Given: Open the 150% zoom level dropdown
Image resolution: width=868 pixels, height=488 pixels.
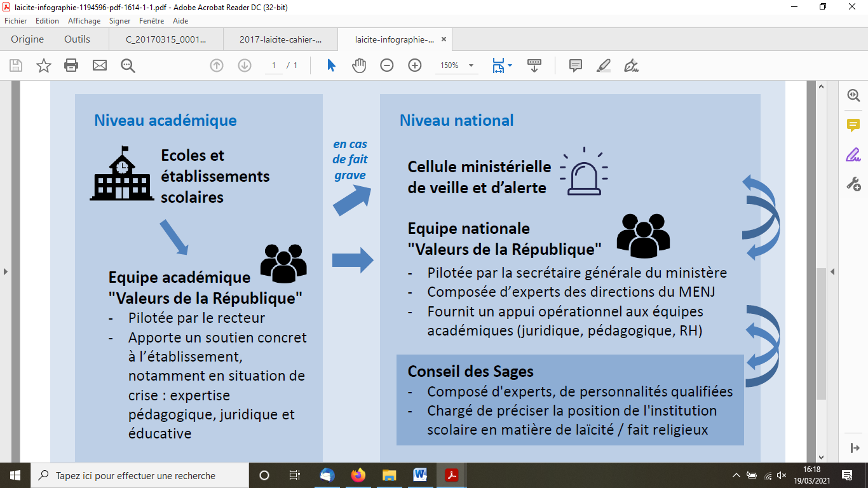Looking at the screenshot, I should tap(471, 65).
